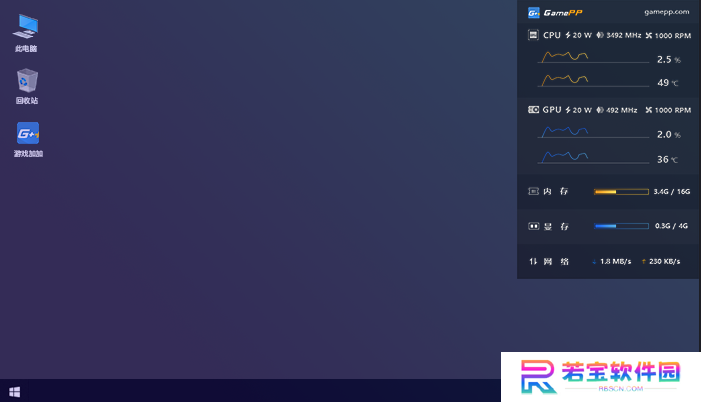
Task: Click the CPU usage value 2.5 %
Action: click(669, 59)
